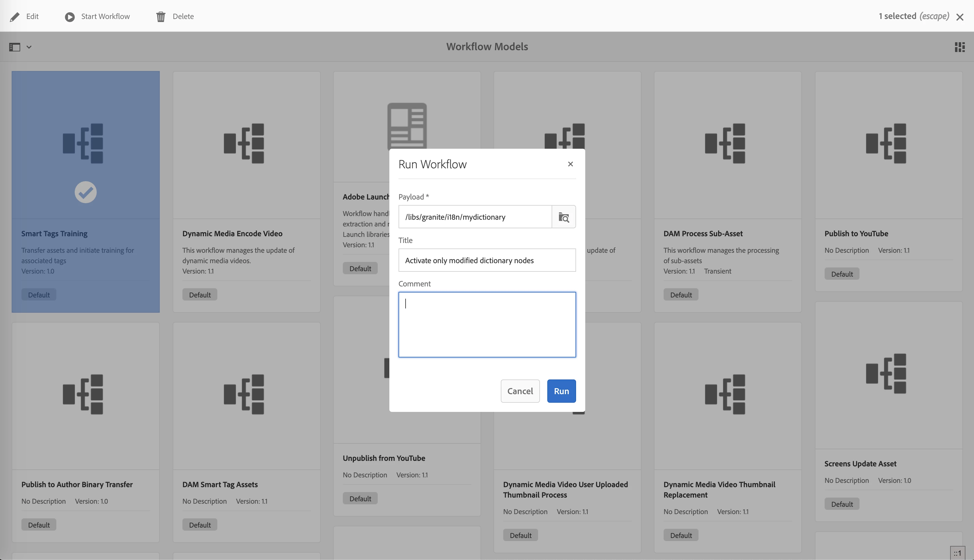The height and width of the screenshot is (560, 974).
Task: Click the Cancel button
Action: tap(520, 391)
